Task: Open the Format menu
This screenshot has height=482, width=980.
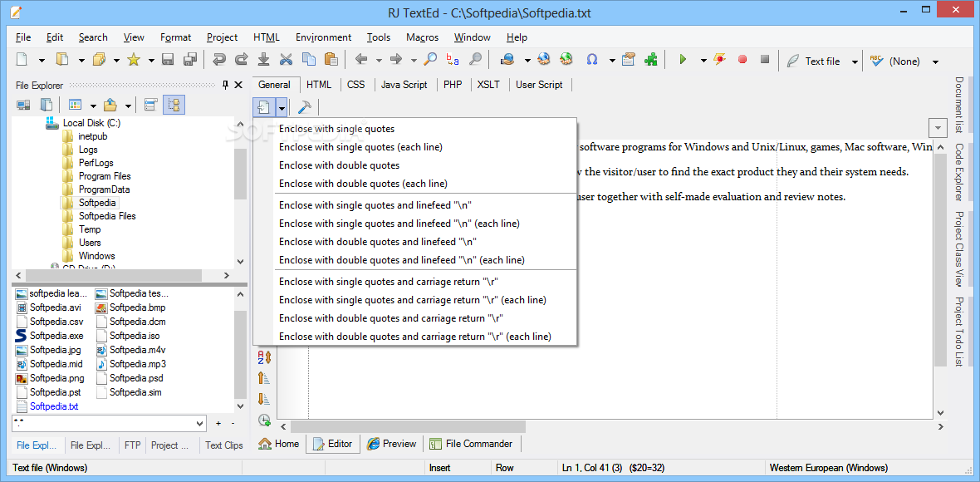Action: pyautogui.click(x=175, y=37)
